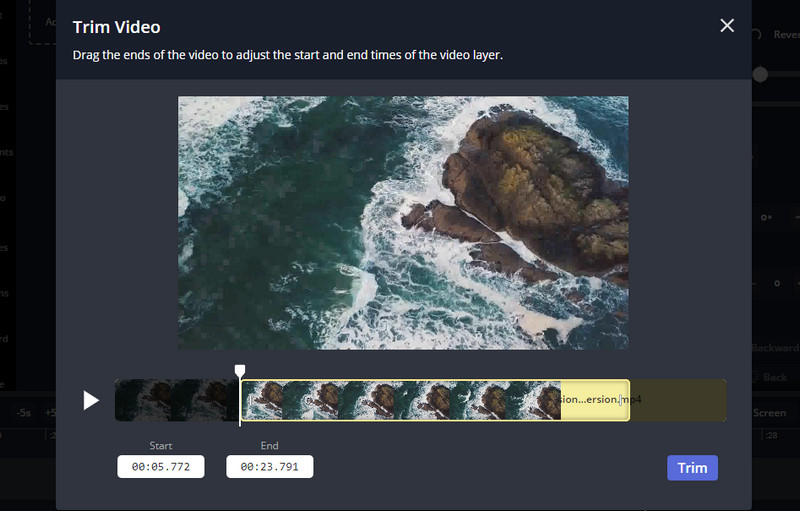Click the dimmed section before trim start
The image size is (800, 511).
(x=175, y=400)
